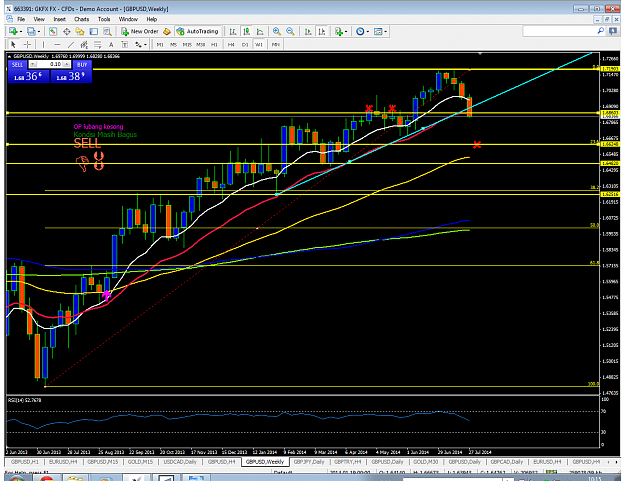Expand the Templates dropdown arrow
Viewport: 625px width, 481px height.
(385, 31)
